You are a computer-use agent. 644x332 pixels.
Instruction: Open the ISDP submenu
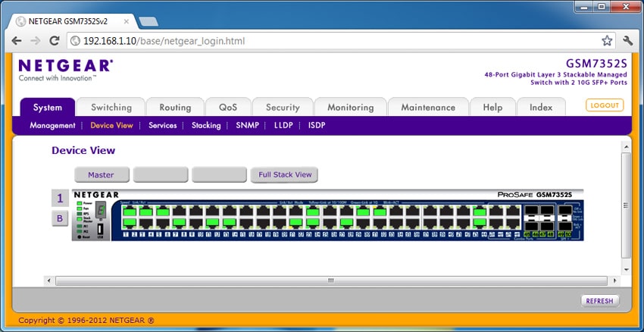[x=317, y=125]
